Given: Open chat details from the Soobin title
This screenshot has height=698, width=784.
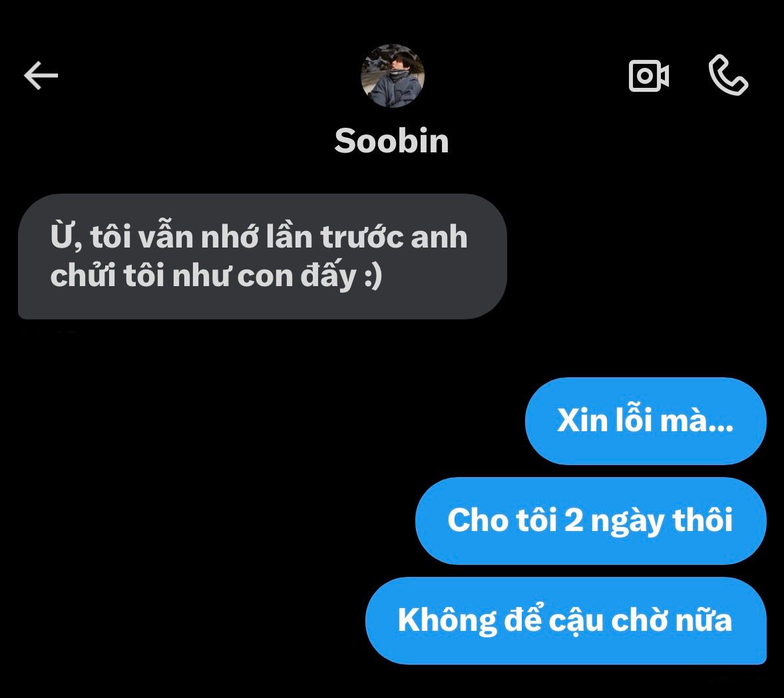Looking at the screenshot, I should point(391,140).
